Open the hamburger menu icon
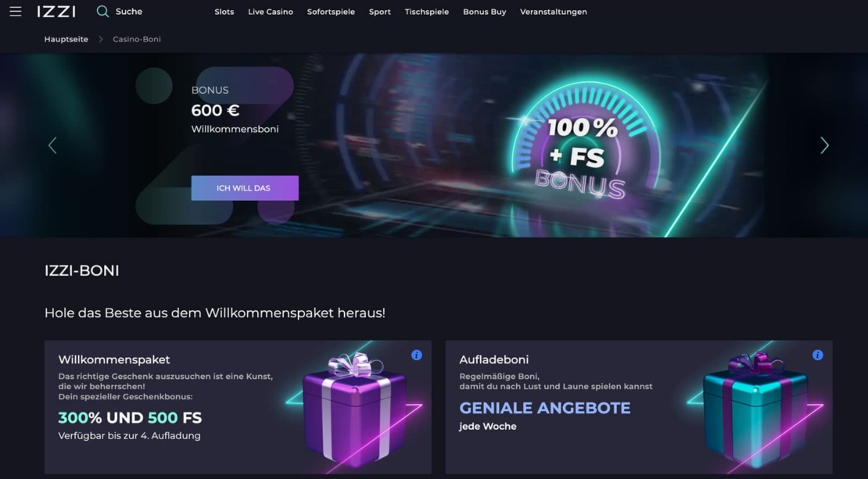The width and height of the screenshot is (868, 479). pyautogui.click(x=16, y=12)
